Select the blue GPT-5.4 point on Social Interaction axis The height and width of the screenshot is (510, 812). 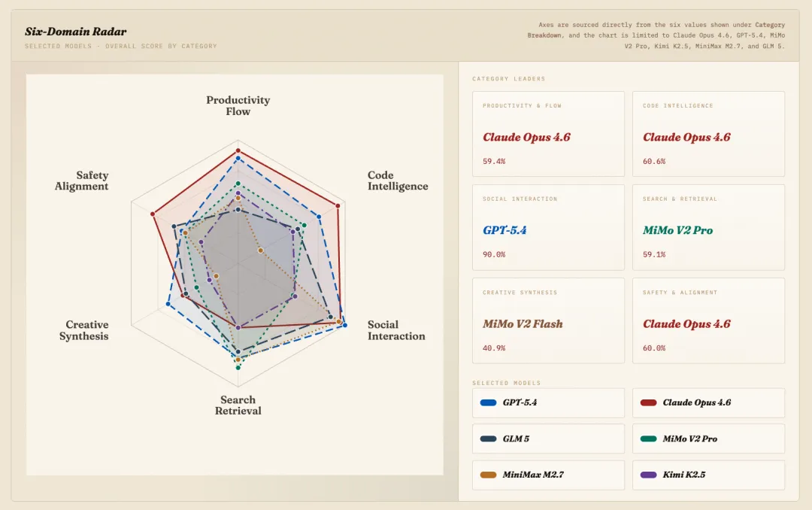(x=345, y=326)
